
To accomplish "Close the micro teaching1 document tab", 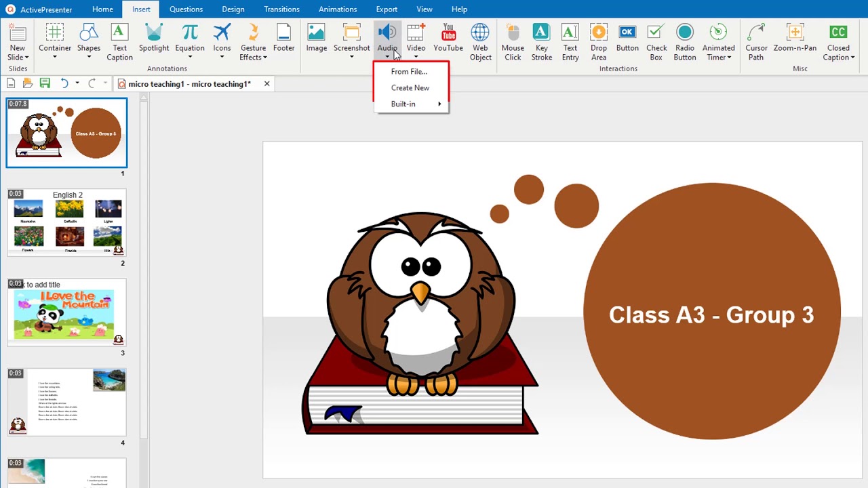I will click(267, 83).
